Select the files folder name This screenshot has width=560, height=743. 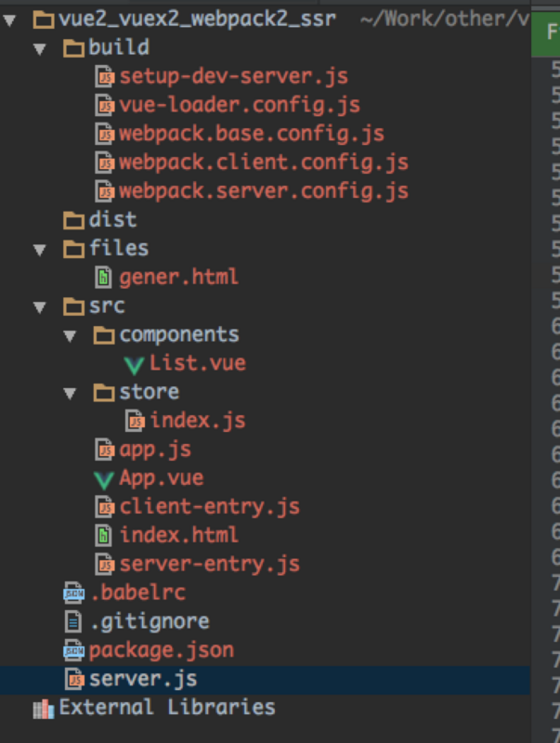(119, 248)
